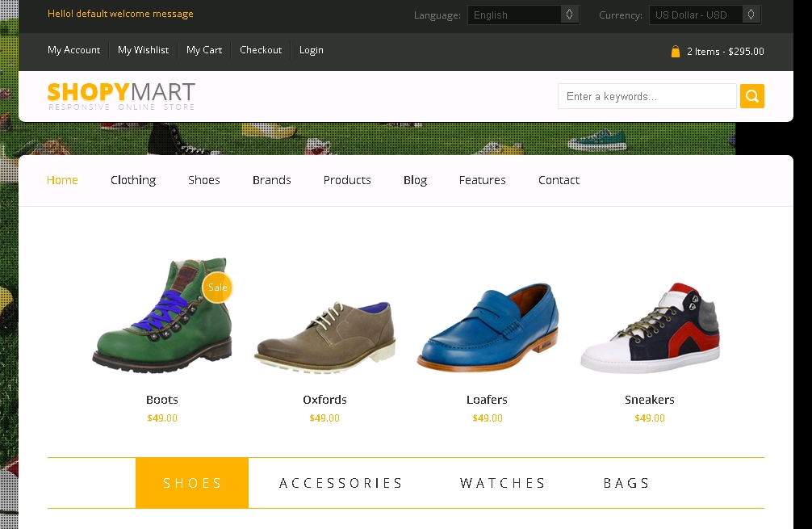The height and width of the screenshot is (529, 812).
Task: Click the My Wishlist link
Action: pyautogui.click(x=143, y=50)
